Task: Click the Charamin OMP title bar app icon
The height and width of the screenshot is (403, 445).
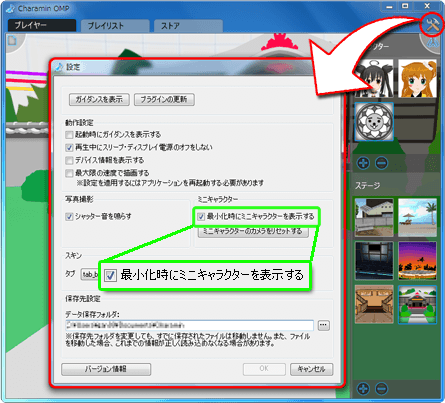Action: tap(11, 8)
